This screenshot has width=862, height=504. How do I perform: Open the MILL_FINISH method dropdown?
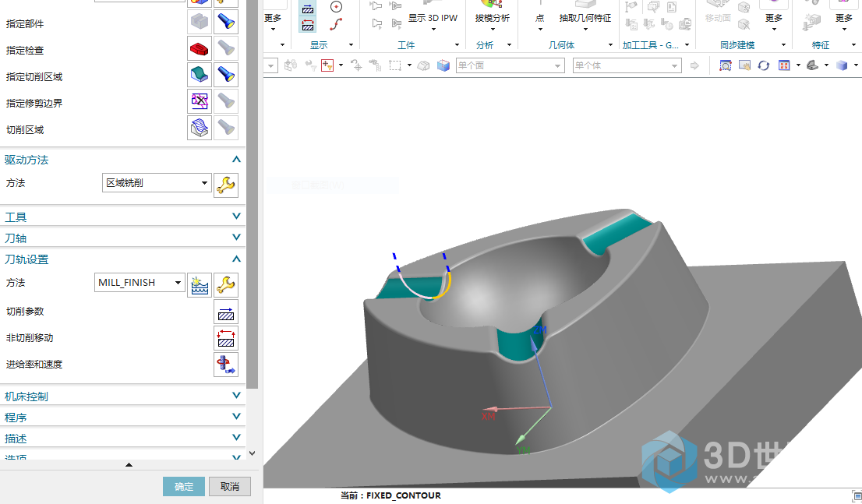point(178,283)
